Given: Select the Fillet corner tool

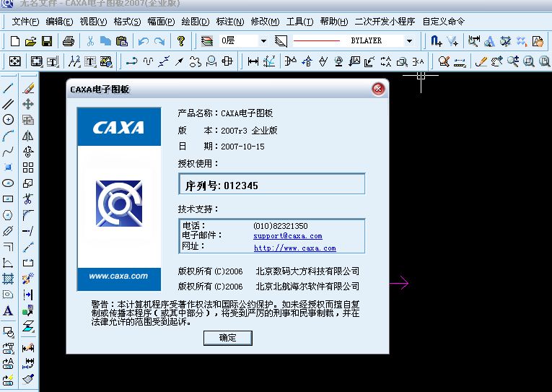Looking at the screenshot, I should 28,215.
